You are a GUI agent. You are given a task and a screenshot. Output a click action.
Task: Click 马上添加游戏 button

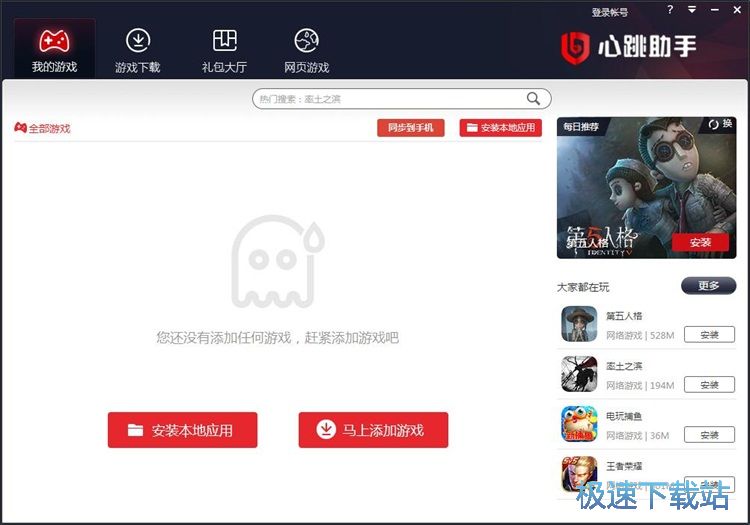pyautogui.click(x=373, y=430)
